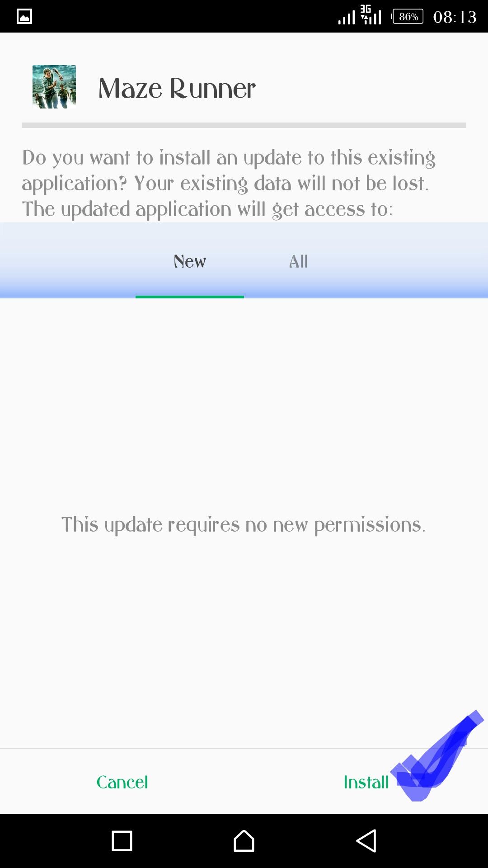
Task: Dismiss the installer with Cancel
Action: pyautogui.click(x=122, y=782)
